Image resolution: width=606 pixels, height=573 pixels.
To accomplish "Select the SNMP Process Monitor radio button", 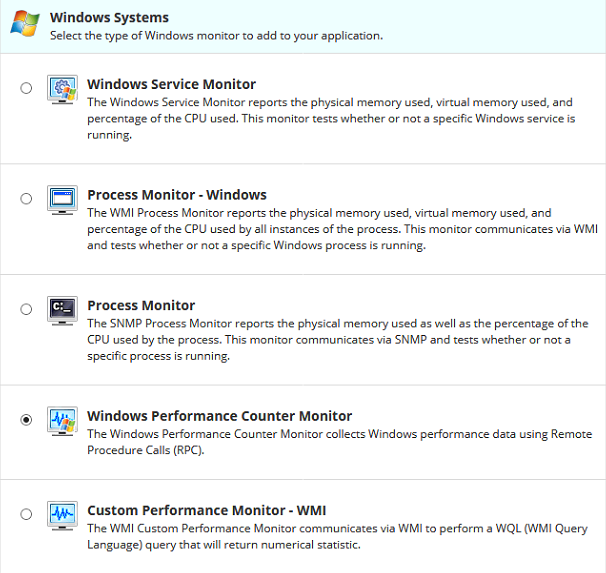I will point(26,309).
